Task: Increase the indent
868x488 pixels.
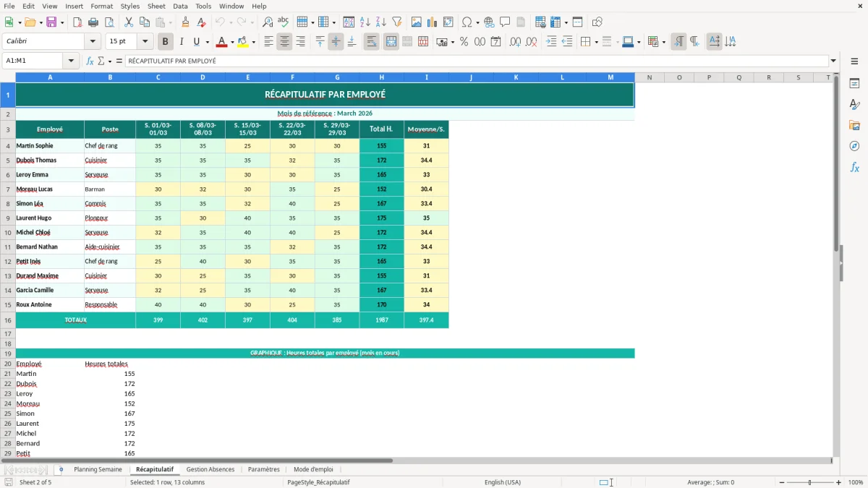Action: click(551, 42)
